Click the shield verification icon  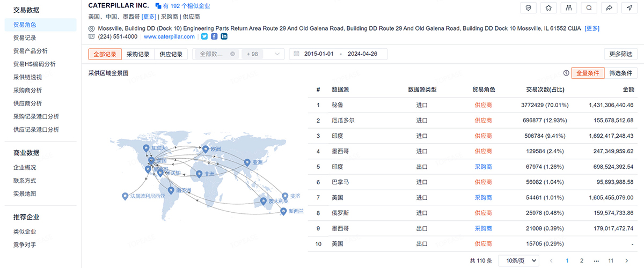[529, 8]
